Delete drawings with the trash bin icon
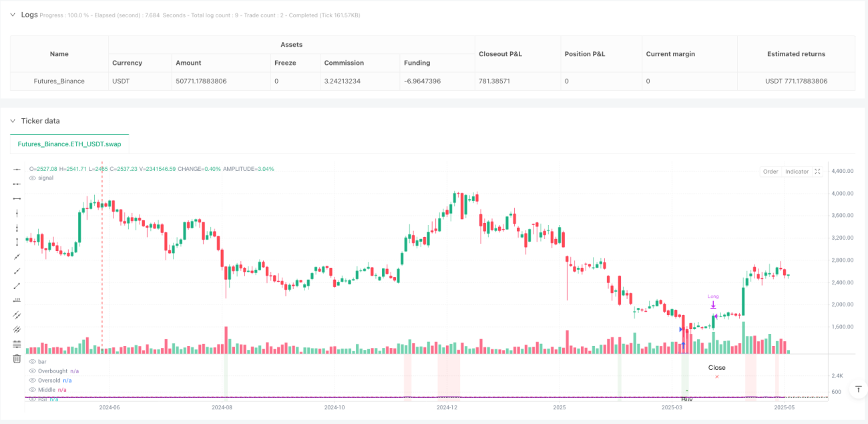868x424 pixels. tap(17, 359)
